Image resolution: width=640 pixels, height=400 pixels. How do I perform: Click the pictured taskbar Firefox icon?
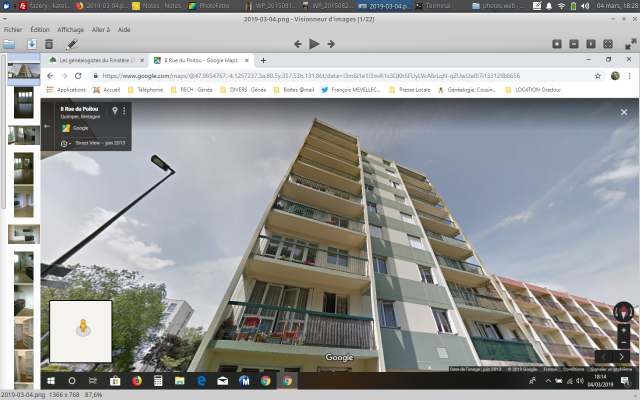(x=137, y=381)
